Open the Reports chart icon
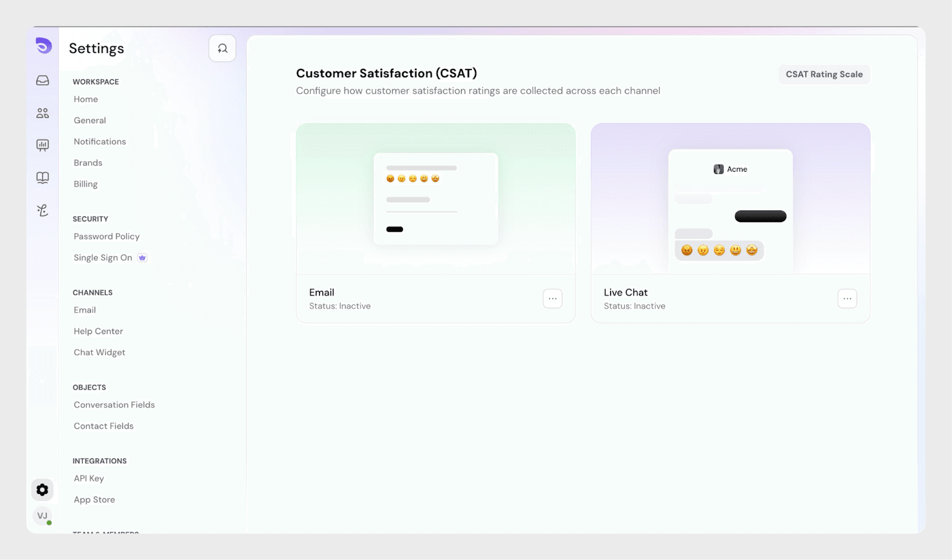Viewport: 952px width, 560px height. click(x=43, y=145)
